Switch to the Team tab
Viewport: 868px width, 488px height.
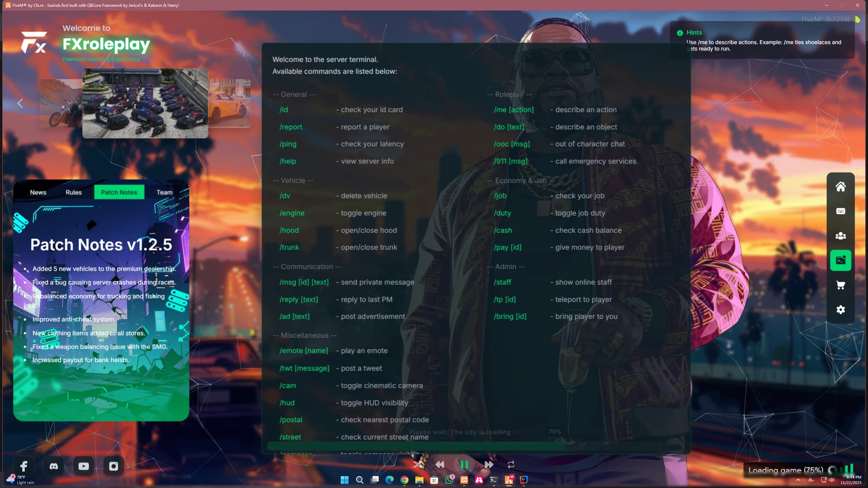click(164, 192)
